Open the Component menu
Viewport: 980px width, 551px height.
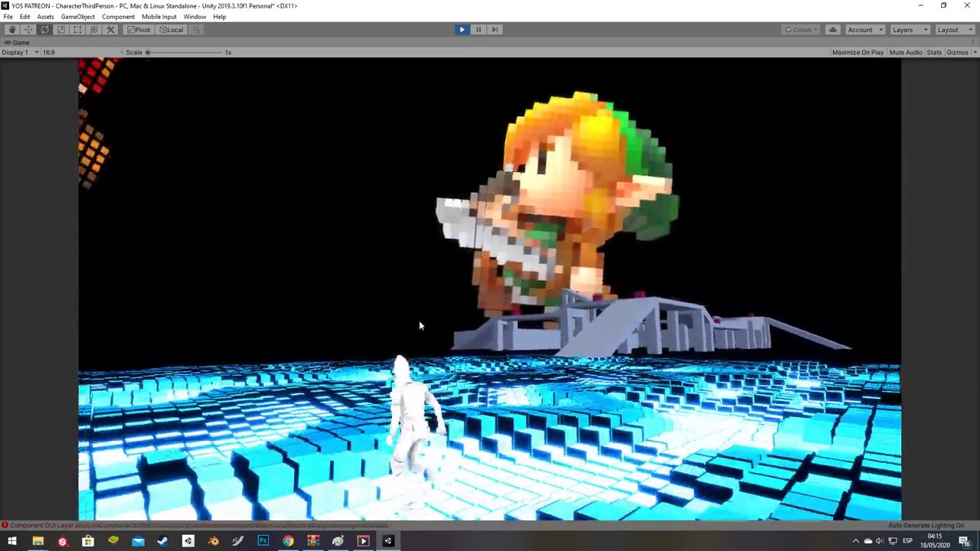[x=118, y=17]
